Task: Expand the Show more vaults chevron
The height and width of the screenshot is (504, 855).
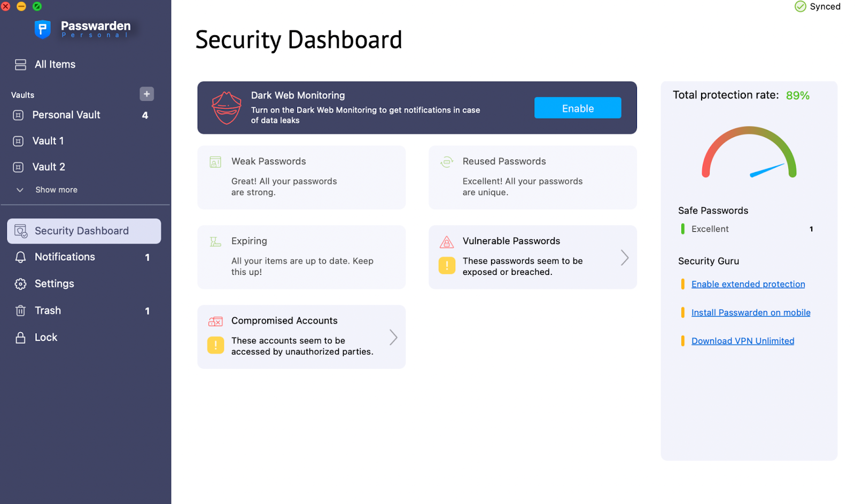Action: tap(20, 190)
